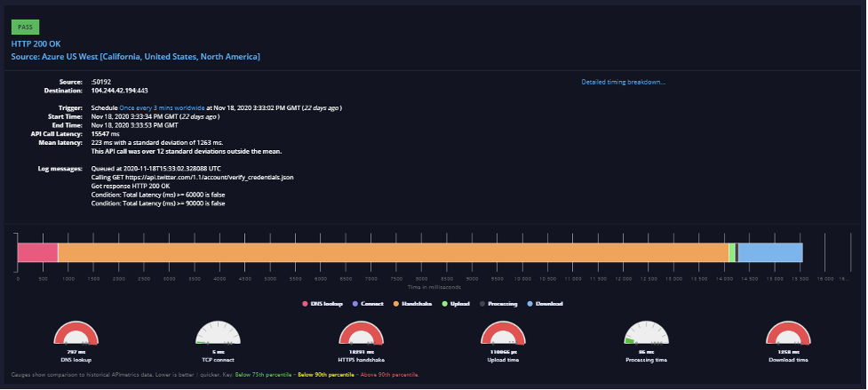Click the Calling GET api.twitter.com log line
The width and height of the screenshot is (868, 390).
(192, 177)
